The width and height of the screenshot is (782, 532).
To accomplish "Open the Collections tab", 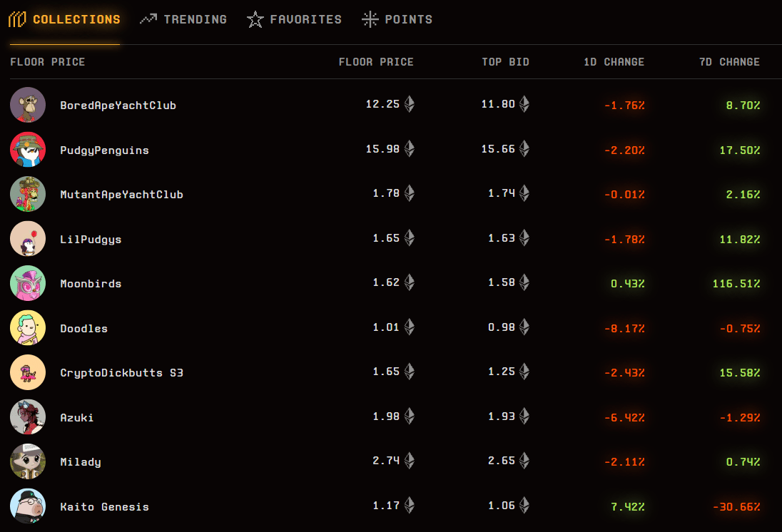I will [x=64, y=19].
